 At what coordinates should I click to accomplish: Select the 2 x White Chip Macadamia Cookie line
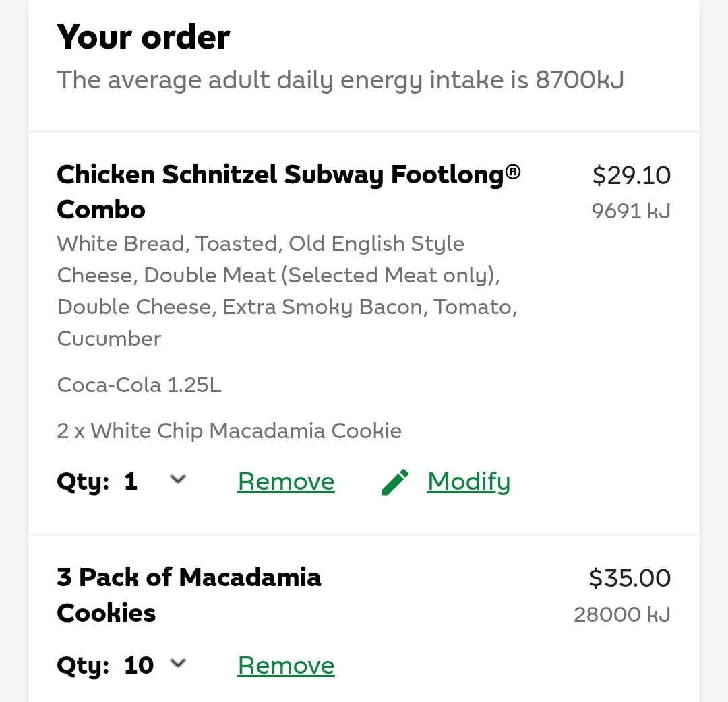pyautogui.click(x=229, y=431)
